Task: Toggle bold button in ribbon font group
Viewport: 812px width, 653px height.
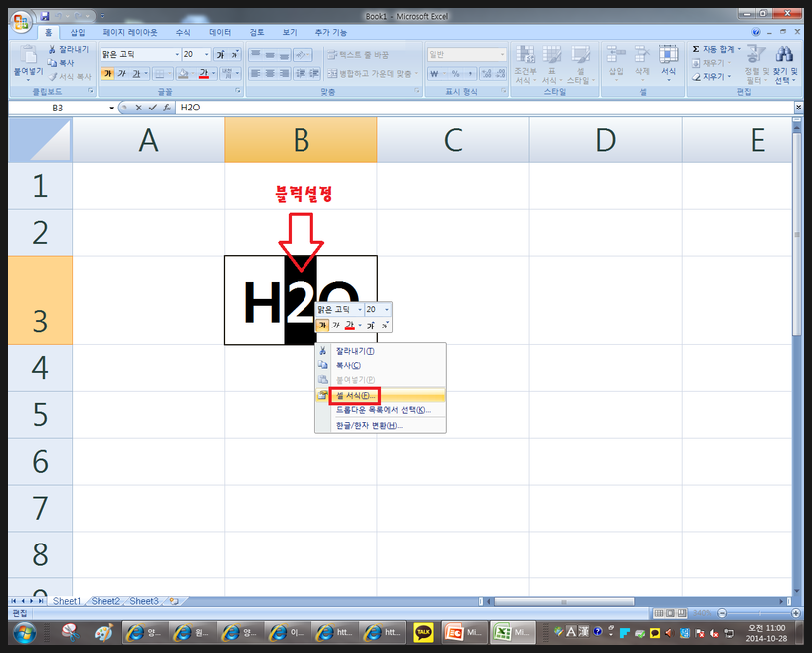Action: pos(107,73)
